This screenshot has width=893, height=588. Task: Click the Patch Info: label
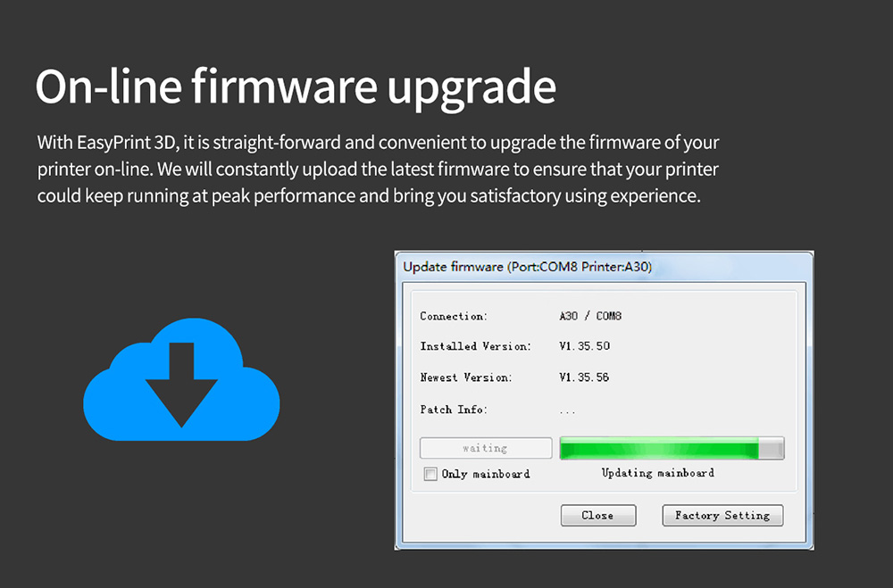click(454, 410)
